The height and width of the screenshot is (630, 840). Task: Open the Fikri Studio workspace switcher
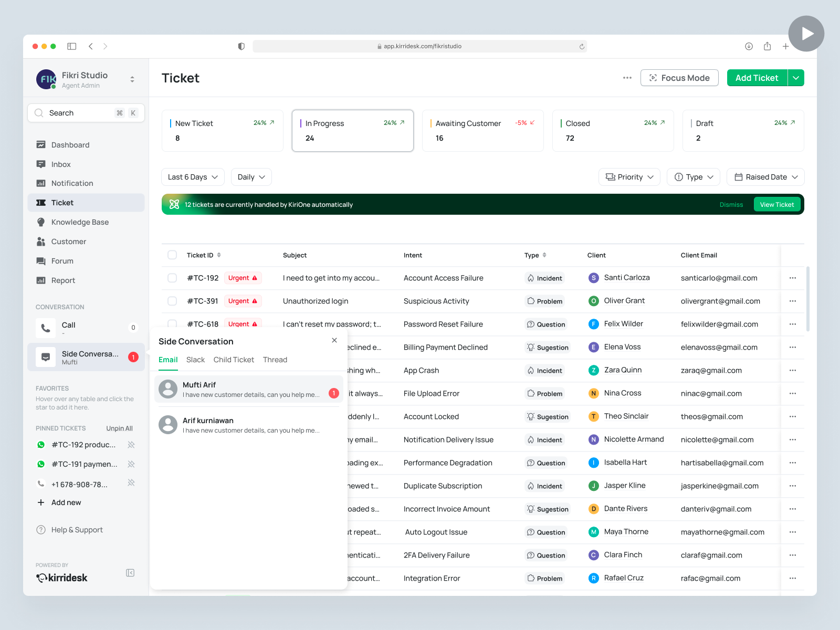pos(132,79)
